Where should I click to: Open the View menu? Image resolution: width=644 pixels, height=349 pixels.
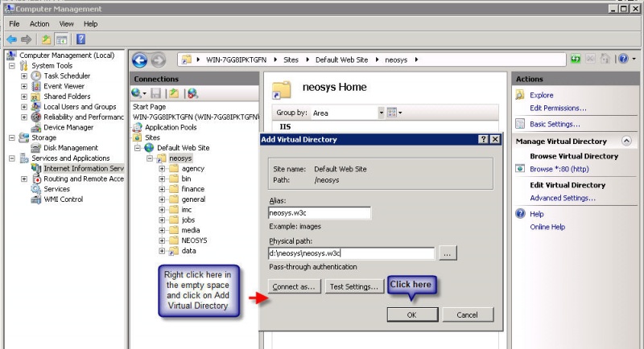[x=66, y=24]
